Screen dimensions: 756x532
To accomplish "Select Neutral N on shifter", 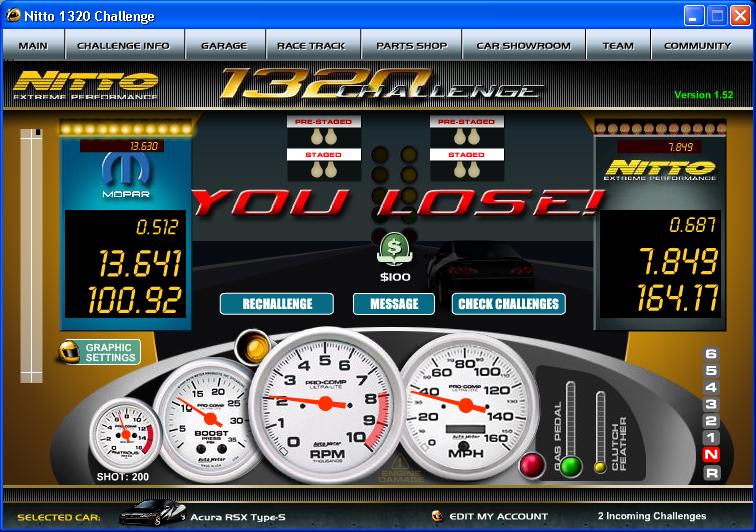I will click(x=711, y=455).
